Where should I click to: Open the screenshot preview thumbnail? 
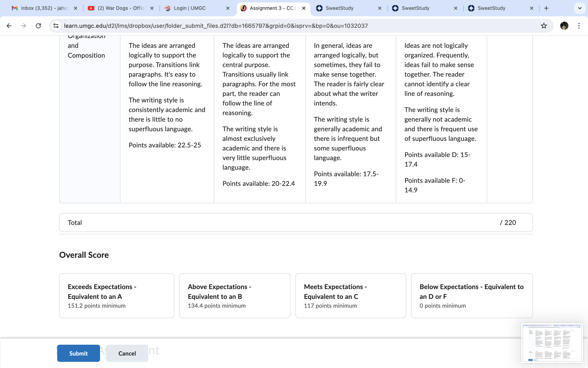point(552,342)
